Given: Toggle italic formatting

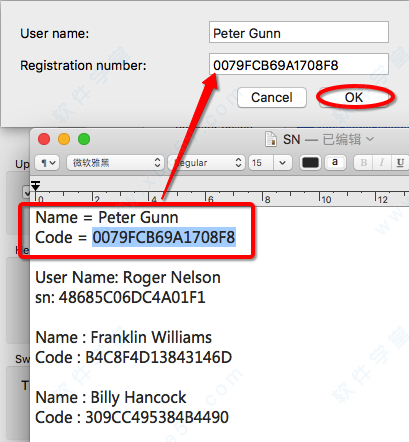Looking at the screenshot, I should pyautogui.click(x=382, y=163).
